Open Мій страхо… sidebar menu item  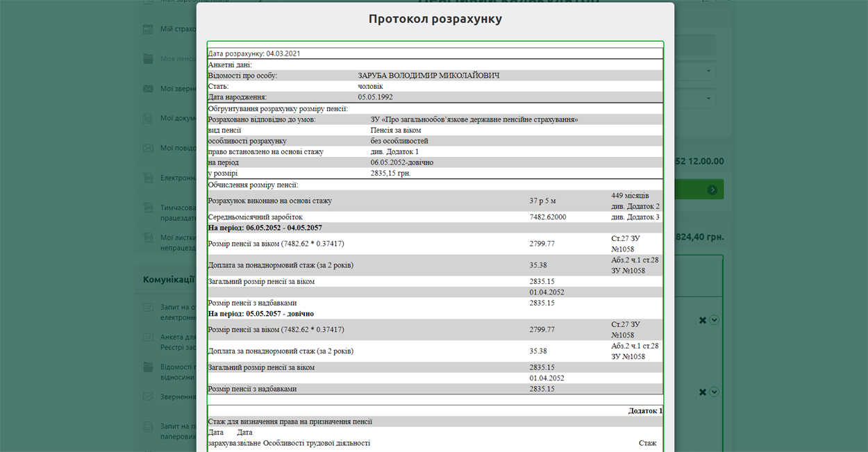[178, 29]
